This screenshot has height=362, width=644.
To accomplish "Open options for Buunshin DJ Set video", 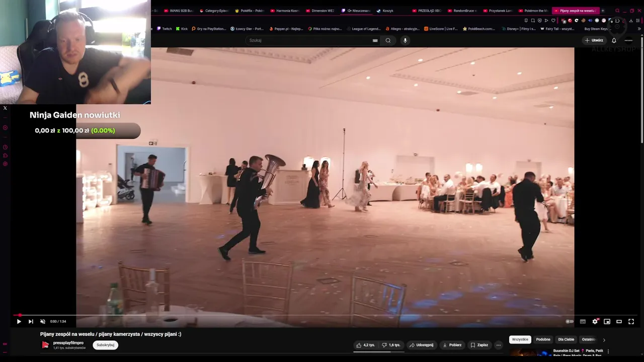I will coord(608,351).
